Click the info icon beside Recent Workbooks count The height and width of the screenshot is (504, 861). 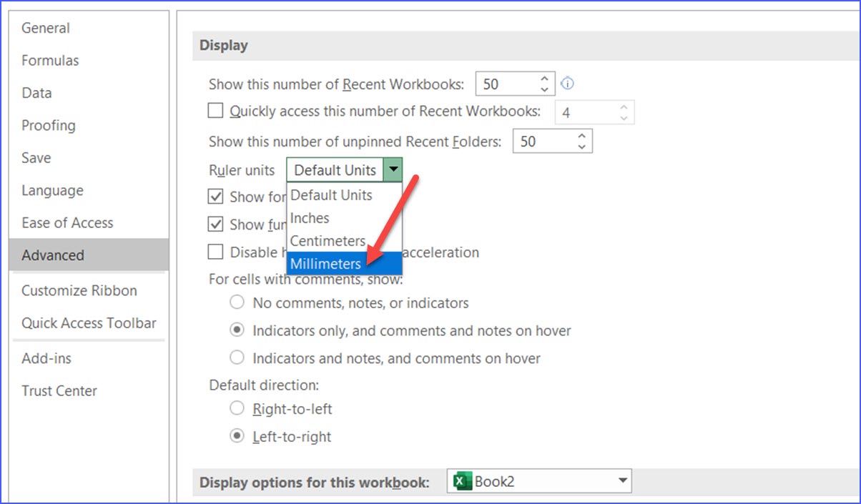pos(567,84)
